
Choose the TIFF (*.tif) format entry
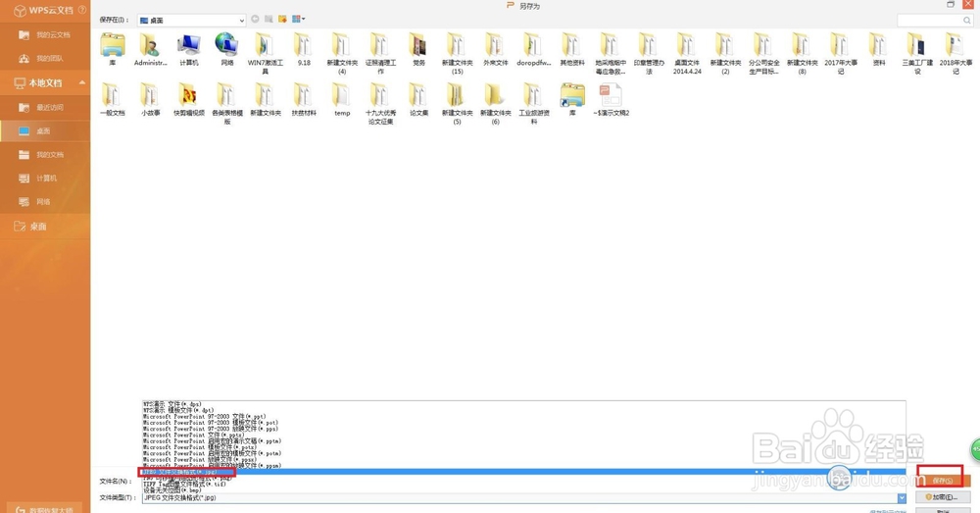coord(523,485)
